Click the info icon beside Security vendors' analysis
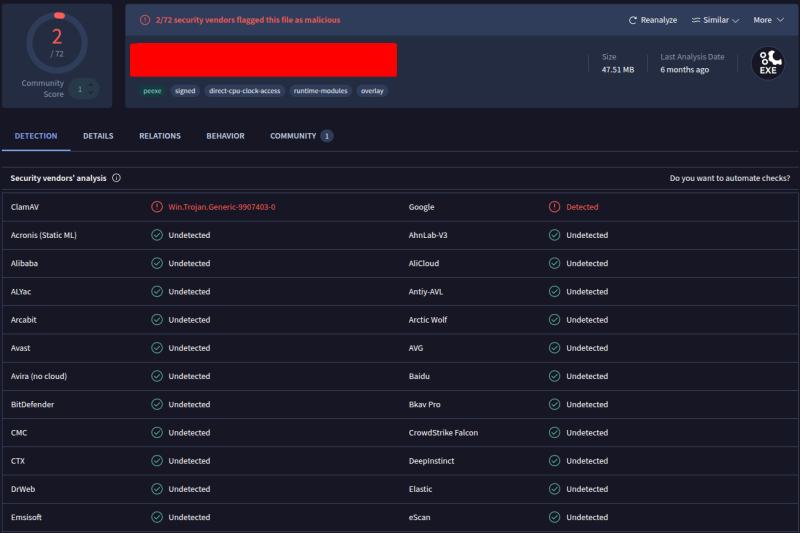Viewport: 800px width, 533px height. pyautogui.click(x=116, y=178)
